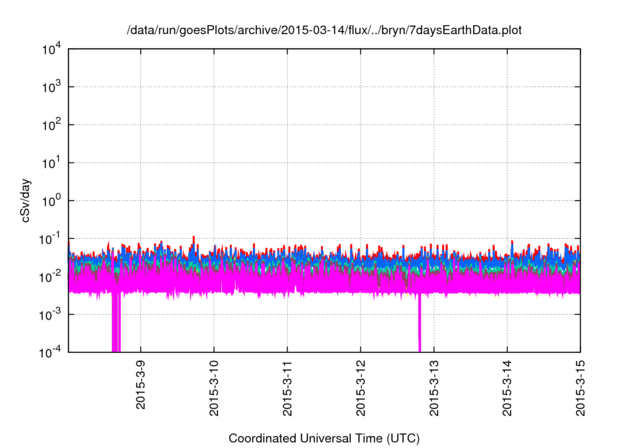Click the tallest red peak near 2015-3-10
Image resolution: width=640 pixels, height=448 pixels.
point(193,239)
